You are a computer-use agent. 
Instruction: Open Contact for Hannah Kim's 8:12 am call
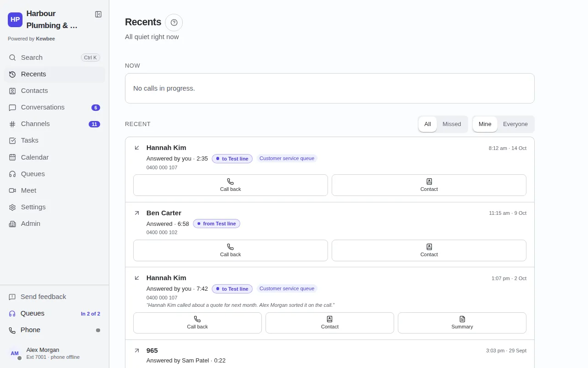pos(429,185)
